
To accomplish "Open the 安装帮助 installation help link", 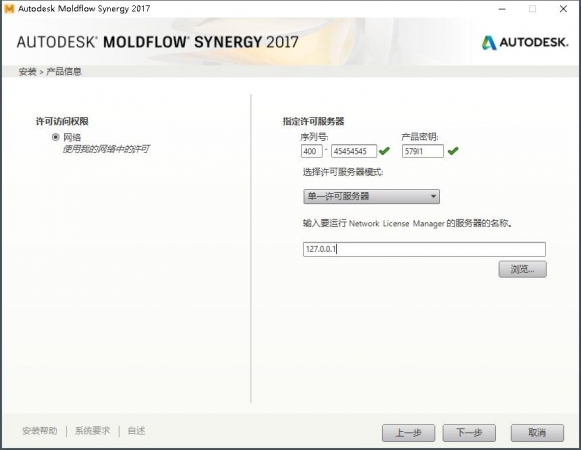I will [40, 431].
